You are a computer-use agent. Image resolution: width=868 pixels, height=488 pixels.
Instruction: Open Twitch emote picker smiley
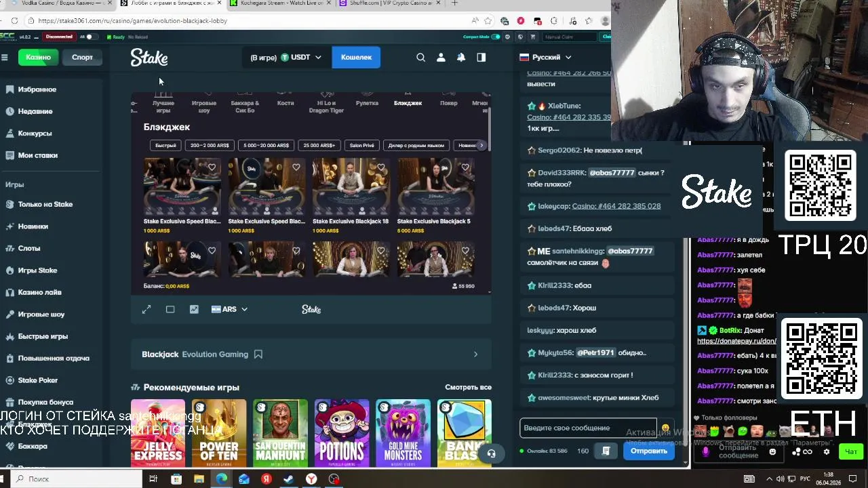coord(772,452)
